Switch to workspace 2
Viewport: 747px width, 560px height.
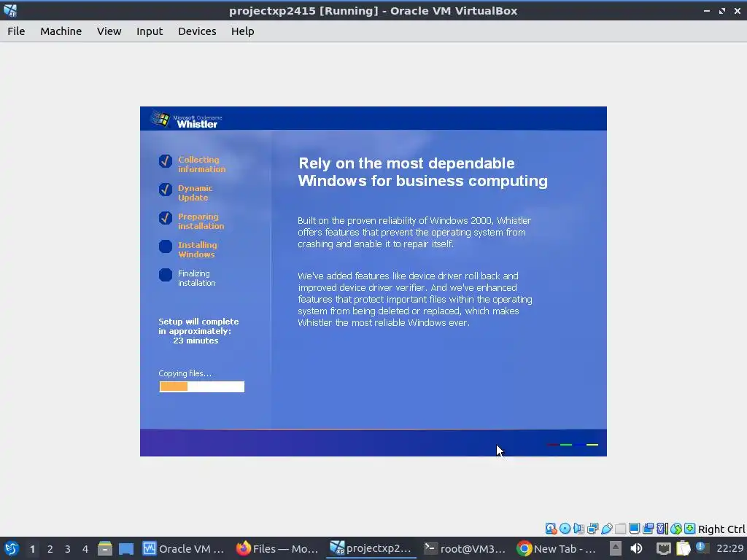[x=50, y=549]
